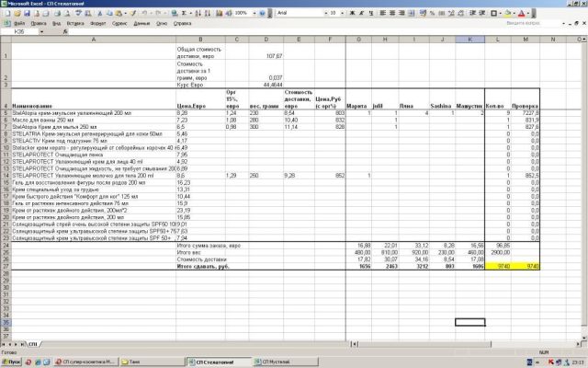The width and height of the screenshot is (588, 368).
Task: Align cell text to the left
Action: [383, 13]
